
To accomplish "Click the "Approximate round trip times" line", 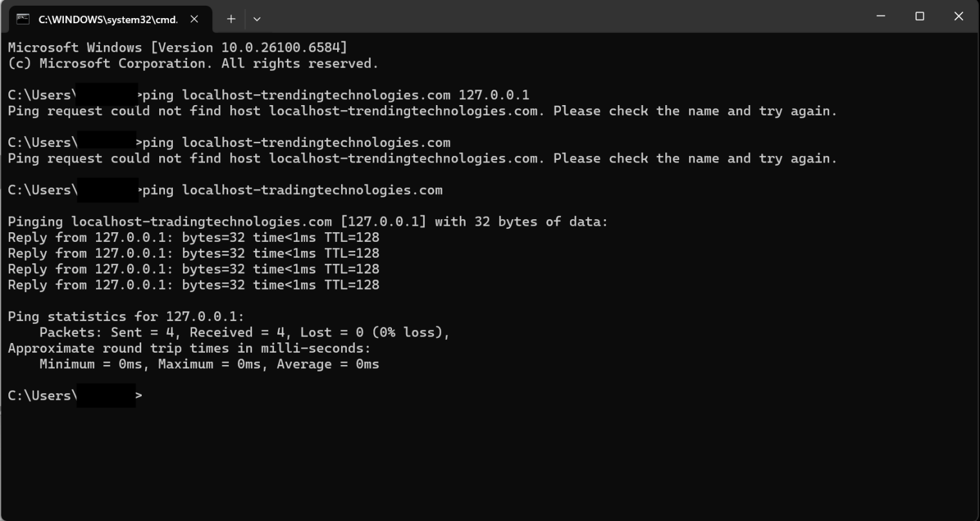I will (189, 348).
